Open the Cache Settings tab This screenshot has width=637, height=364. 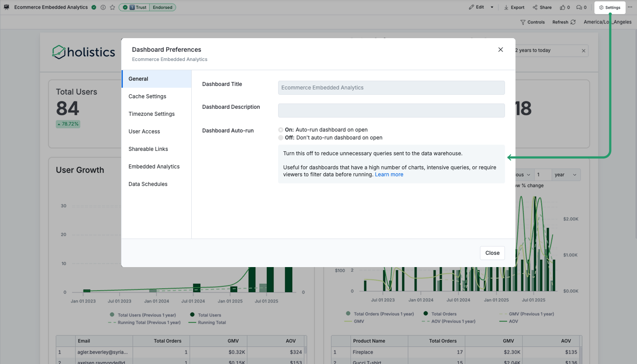click(x=147, y=96)
